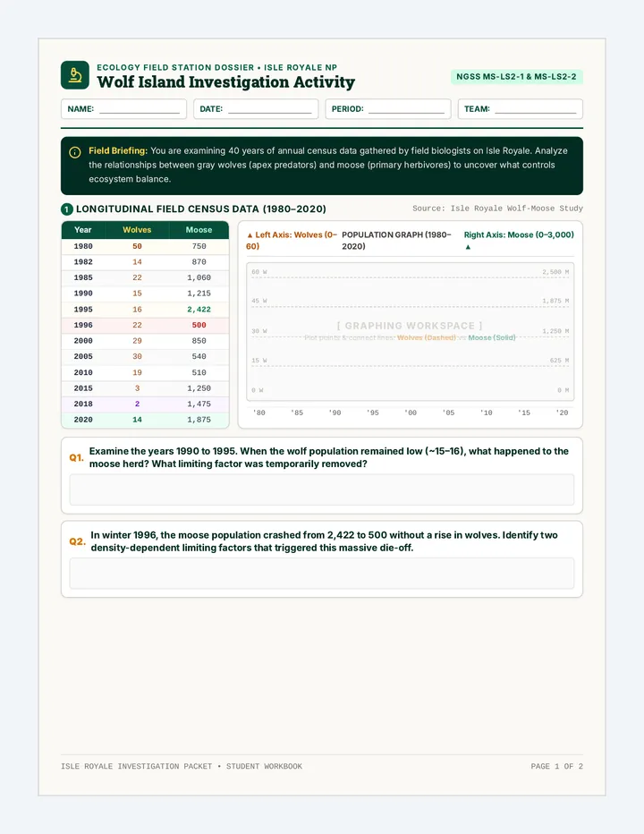
Task: Click moose value 2,422 for 1995
Action: 199,309
